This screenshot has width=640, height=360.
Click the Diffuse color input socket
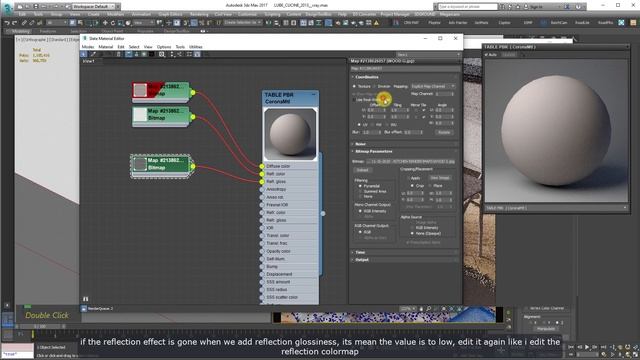[x=262, y=166]
